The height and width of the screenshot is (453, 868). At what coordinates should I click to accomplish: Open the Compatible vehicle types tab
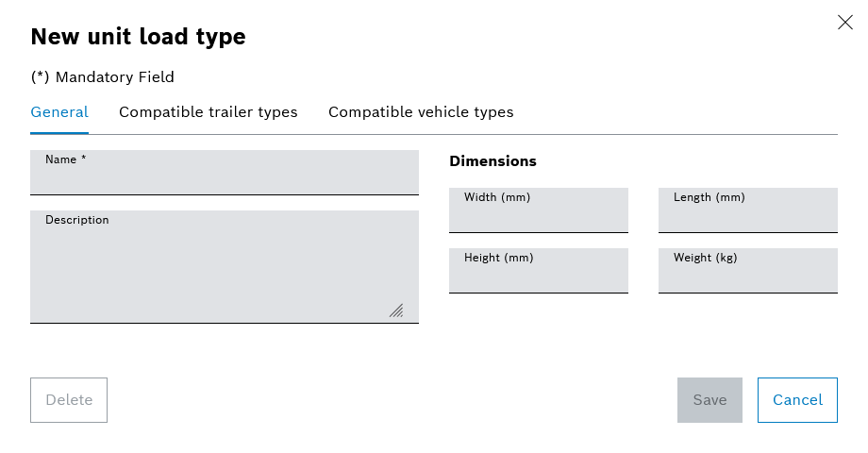coord(421,112)
